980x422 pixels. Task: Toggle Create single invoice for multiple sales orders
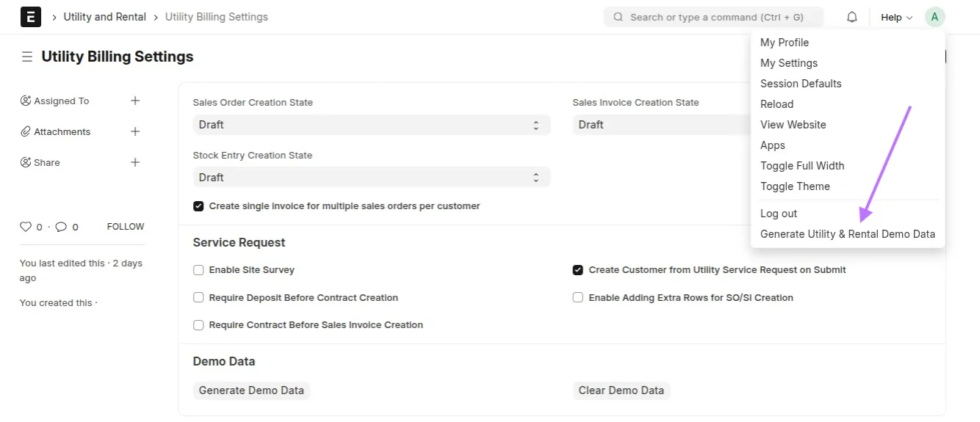(x=198, y=206)
